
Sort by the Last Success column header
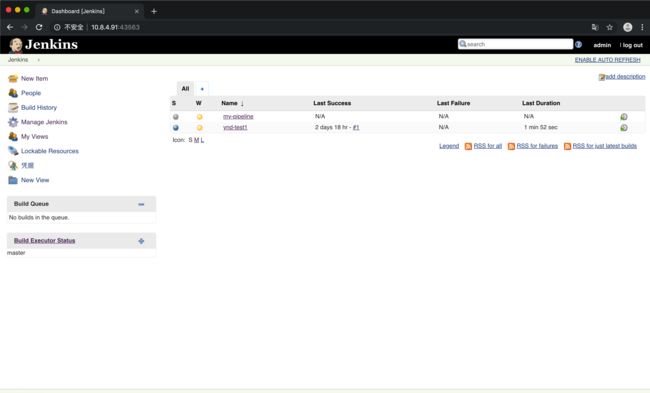tap(332, 103)
